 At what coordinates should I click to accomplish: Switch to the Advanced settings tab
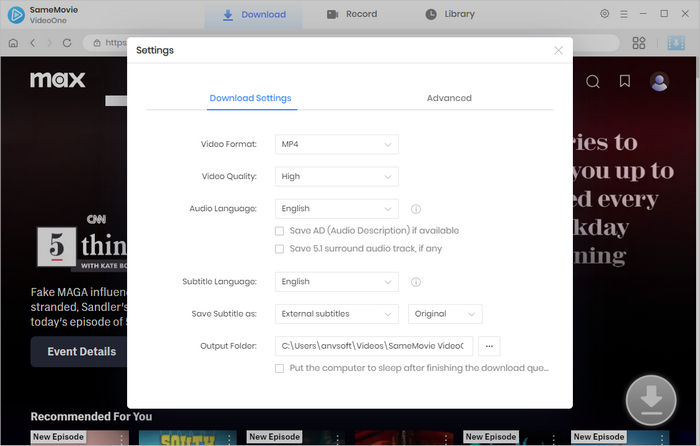coord(449,98)
